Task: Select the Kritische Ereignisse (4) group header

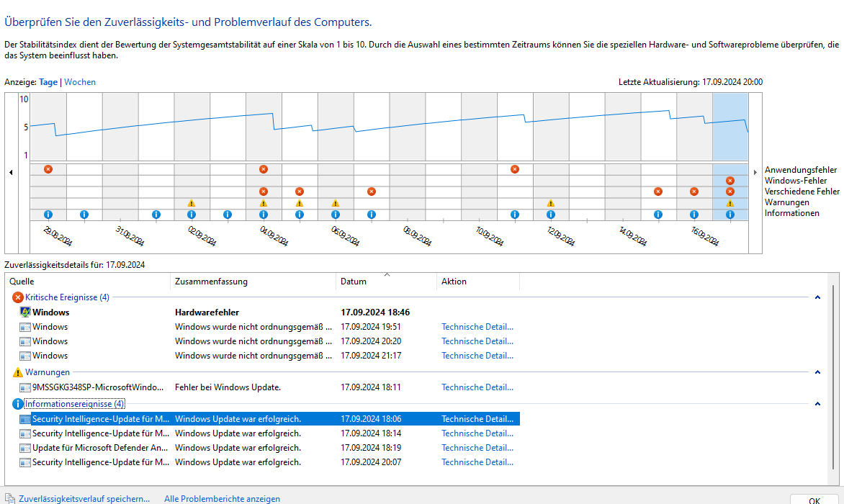Action: coord(67,297)
